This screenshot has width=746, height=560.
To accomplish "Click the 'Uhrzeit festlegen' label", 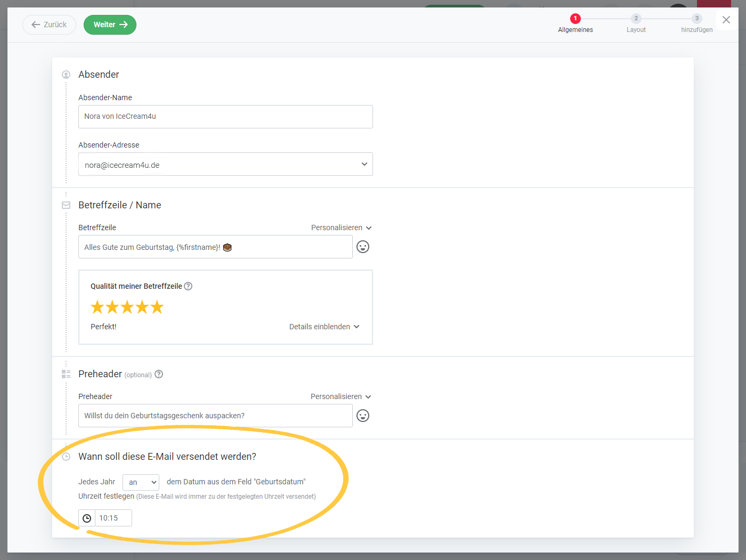I will click(106, 496).
